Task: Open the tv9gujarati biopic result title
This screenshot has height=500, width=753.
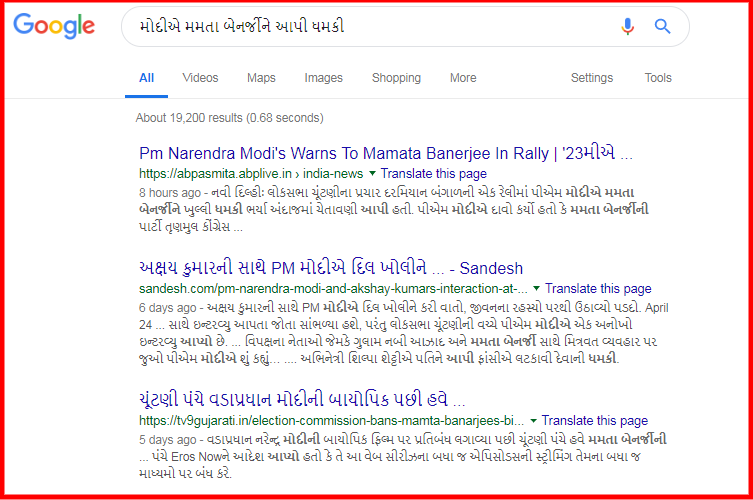Action: (302, 400)
